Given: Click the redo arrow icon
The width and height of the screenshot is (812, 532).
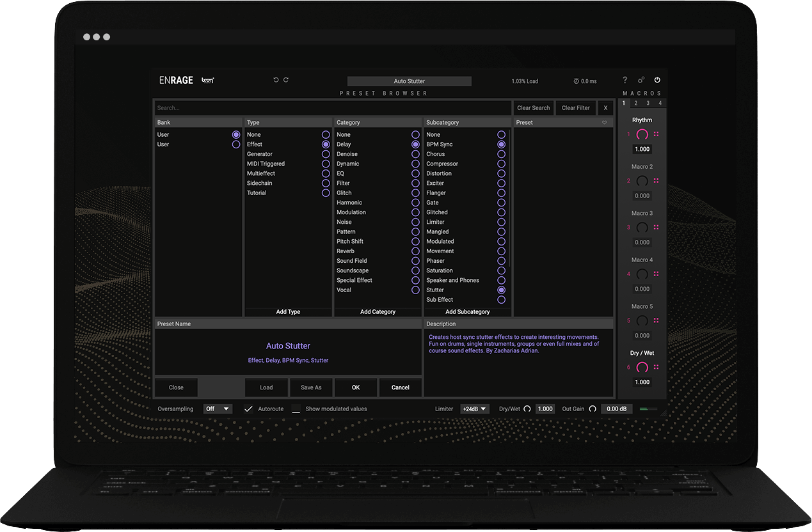Looking at the screenshot, I should [x=286, y=80].
